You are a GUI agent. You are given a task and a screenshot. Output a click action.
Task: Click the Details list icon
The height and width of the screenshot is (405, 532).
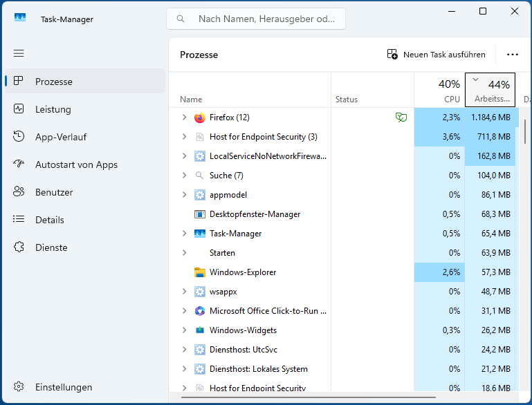[18, 219]
